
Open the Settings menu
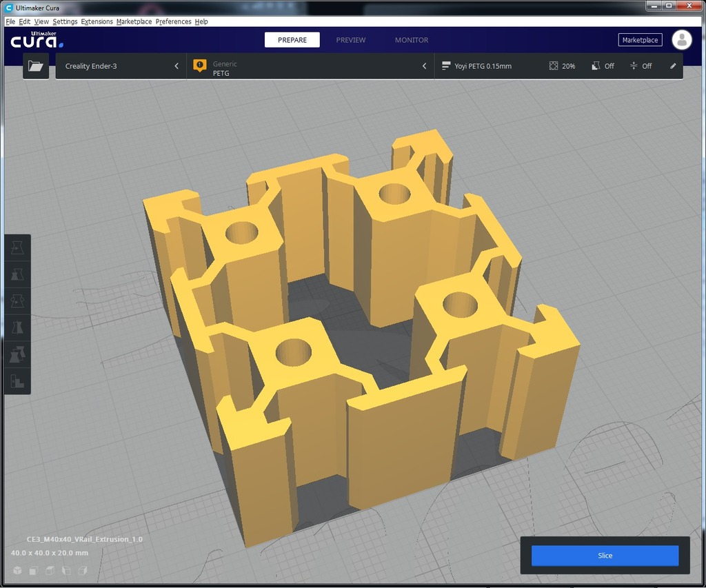pyautogui.click(x=65, y=21)
